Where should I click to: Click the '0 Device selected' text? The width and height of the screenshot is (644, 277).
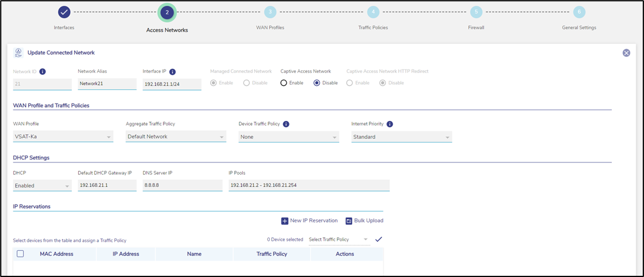pos(285,240)
